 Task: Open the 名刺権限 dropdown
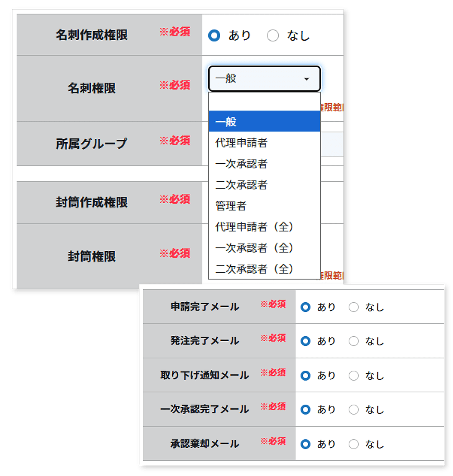click(x=264, y=79)
